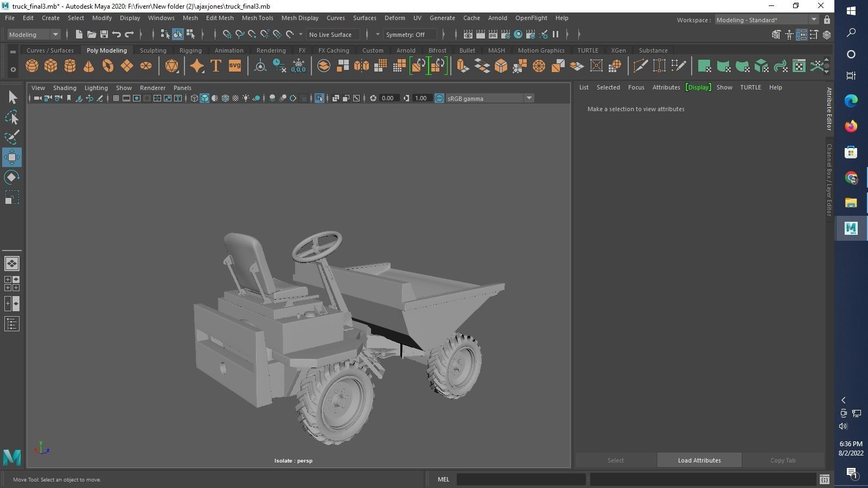Open the No Live Surface field menu
868x488 pixels.
point(333,35)
